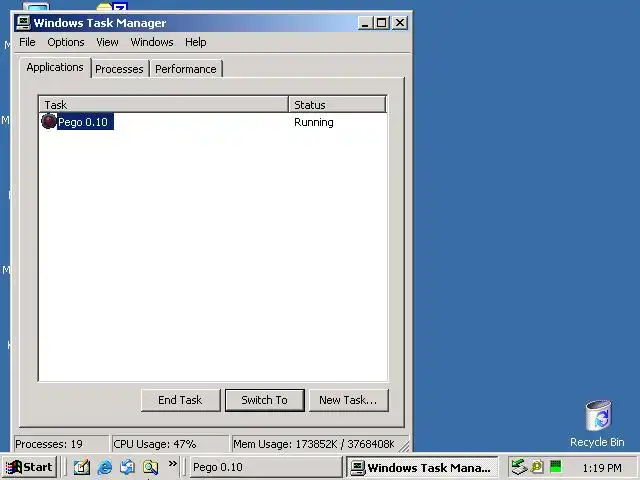Select the Applications tab
This screenshot has width=640, height=480.
click(55, 67)
